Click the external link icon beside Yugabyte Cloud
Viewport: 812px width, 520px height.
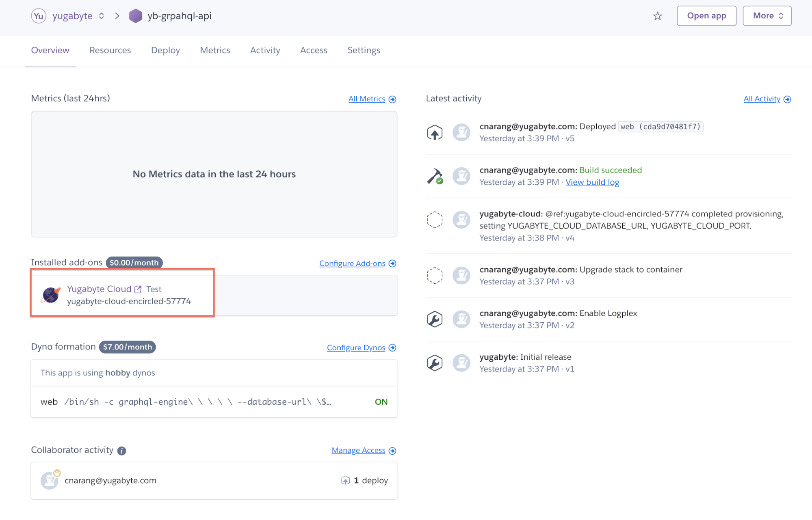click(138, 289)
